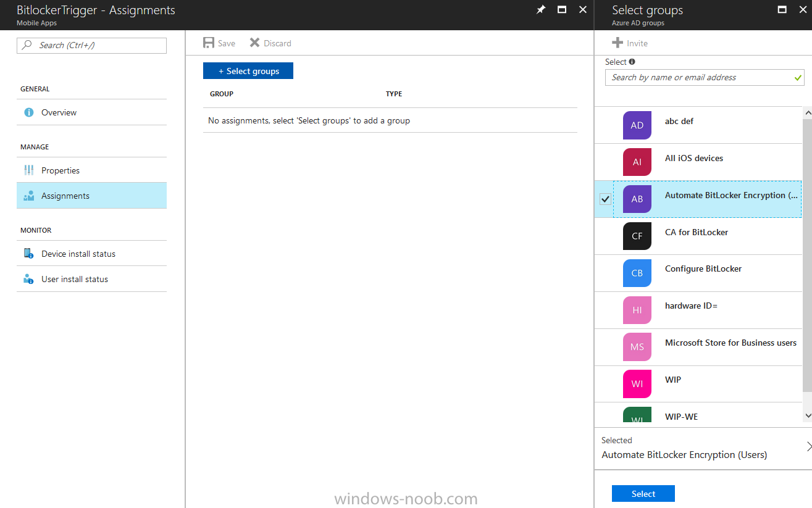Click the Invite button label
812x508 pixels.
(x=637, y=43)
